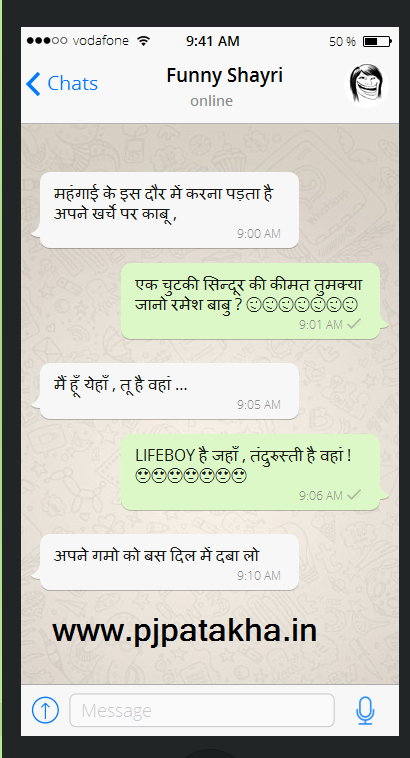Viewport: 410px width, 758px height.
Task: Tap the upload arrow attachment icon
Action: tap(45, 710)
